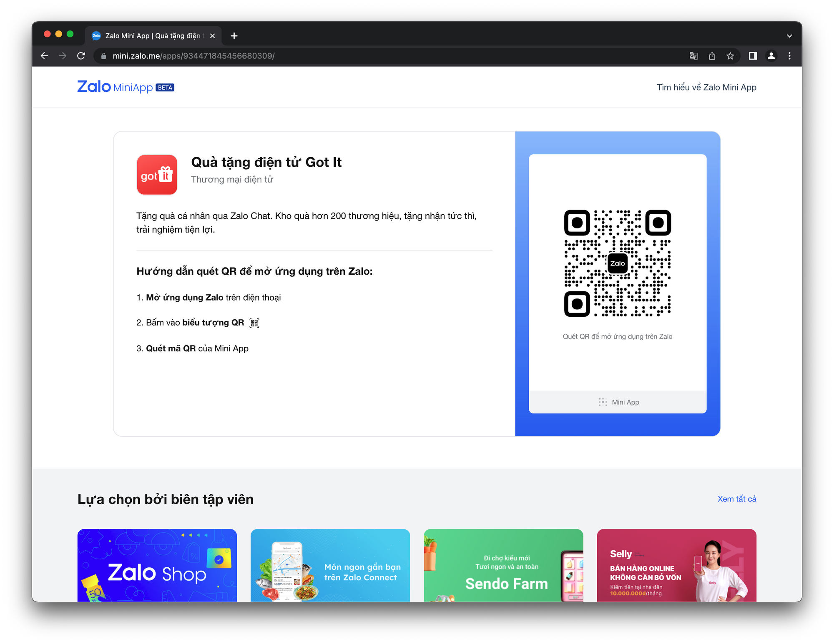Viewport: 834px width, 644px height.
Task: Click the share page icon
Action: click(x=712, y=56)
